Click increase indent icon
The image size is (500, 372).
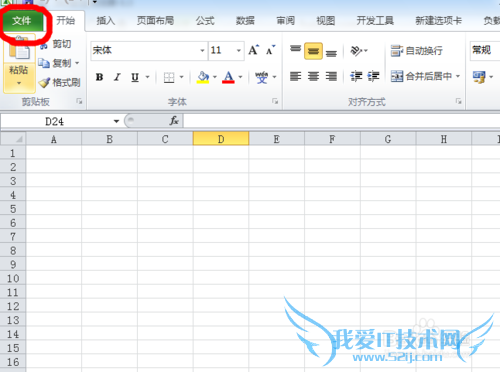coord(373,77)
